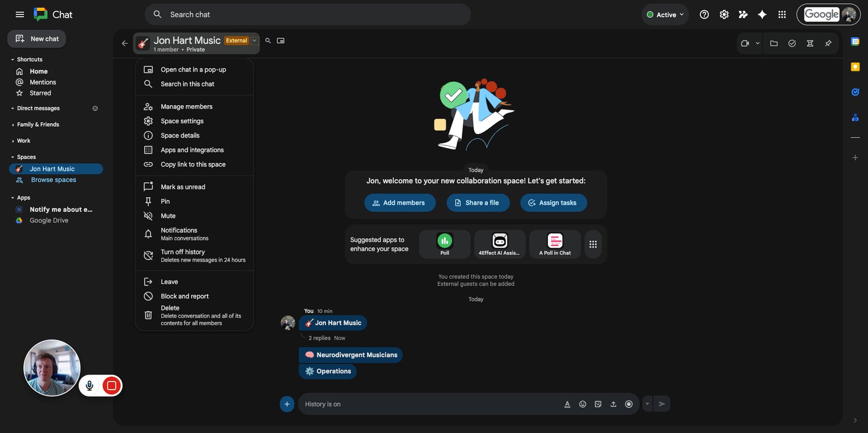Click the Search chat input field
868x433 pixels.
[x=308, y=15]
